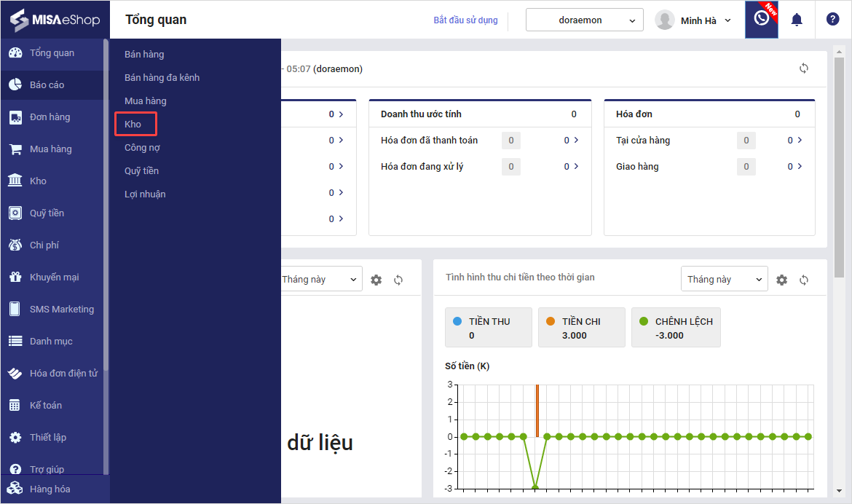Open Chi phí money bag icon
Image resolution: width=852 pixels, height=504 pixels.
coord(16,245)
